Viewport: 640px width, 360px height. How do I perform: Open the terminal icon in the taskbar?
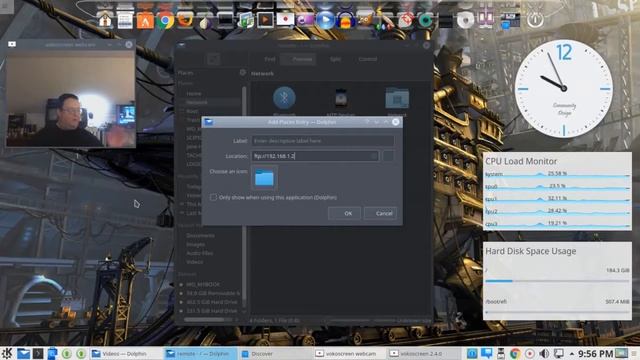[x=38, y=353]
